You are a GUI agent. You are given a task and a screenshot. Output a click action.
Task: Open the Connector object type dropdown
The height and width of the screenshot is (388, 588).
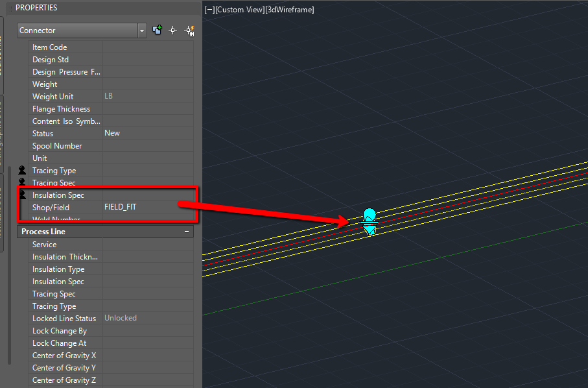141,30
